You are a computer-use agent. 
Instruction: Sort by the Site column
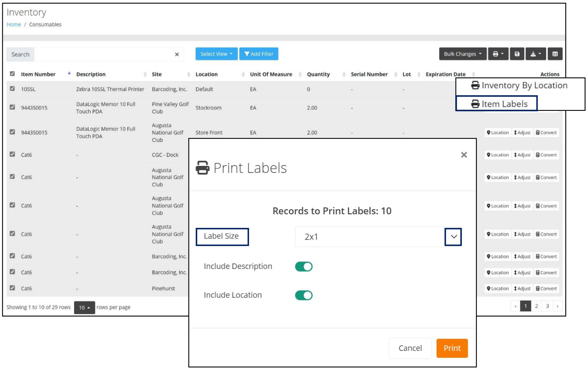point(189,74)
